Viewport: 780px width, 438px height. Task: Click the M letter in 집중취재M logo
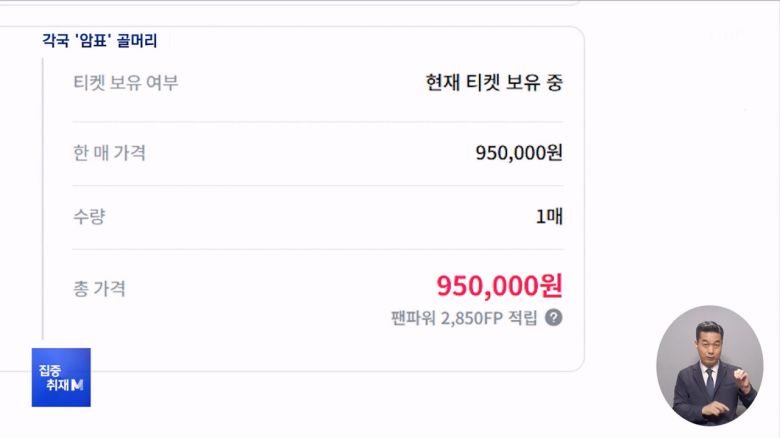77,385
